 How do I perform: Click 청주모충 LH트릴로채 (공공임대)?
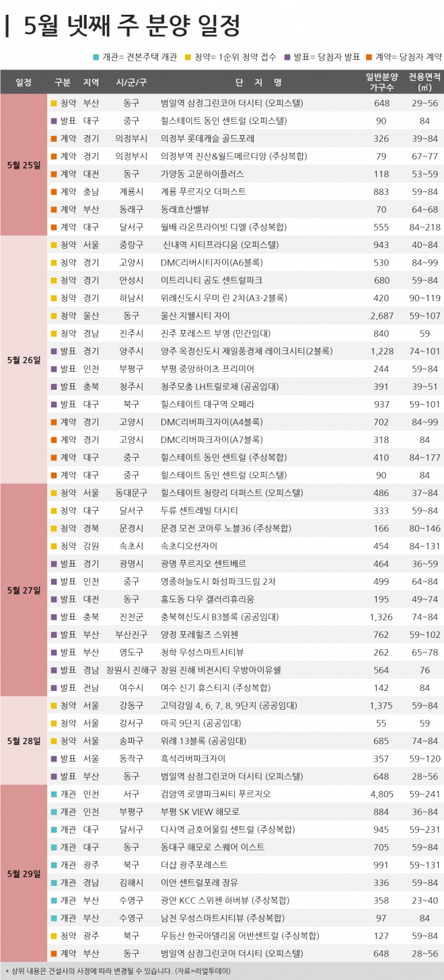point(219,386)
